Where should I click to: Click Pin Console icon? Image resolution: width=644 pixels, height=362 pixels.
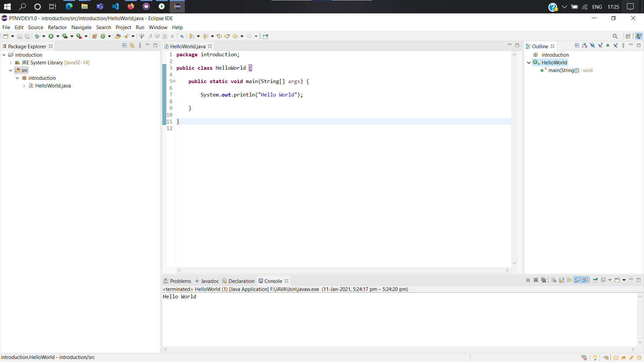click(595, 280)
